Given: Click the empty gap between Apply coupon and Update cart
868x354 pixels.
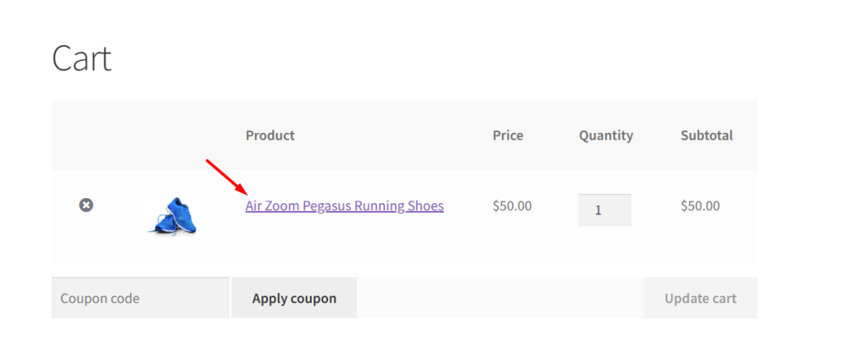Looking at the screenshot, I should tap(500, 298).
